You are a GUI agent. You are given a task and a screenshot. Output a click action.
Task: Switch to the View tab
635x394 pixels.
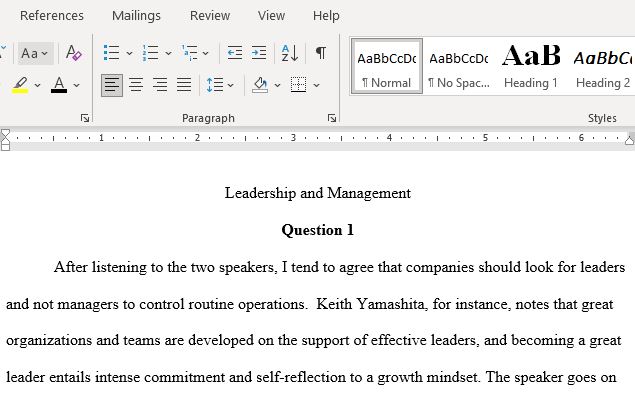(x=271, y=16)
